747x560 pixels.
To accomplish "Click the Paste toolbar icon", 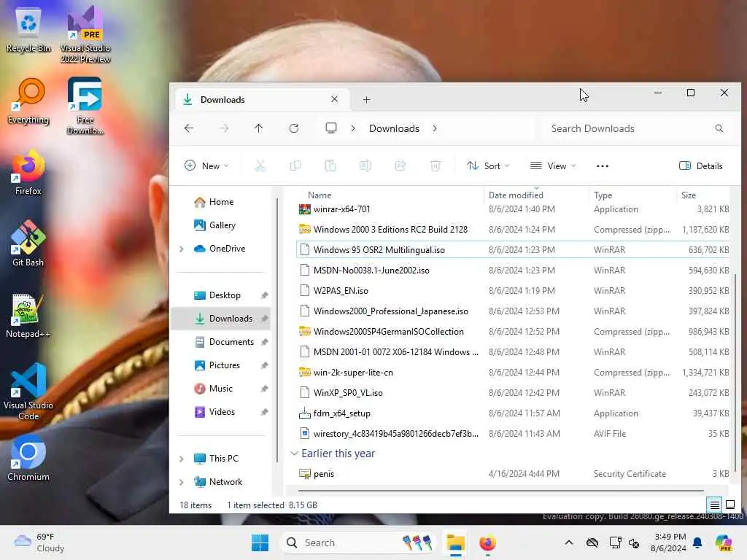I will click(x=330, y=166).
